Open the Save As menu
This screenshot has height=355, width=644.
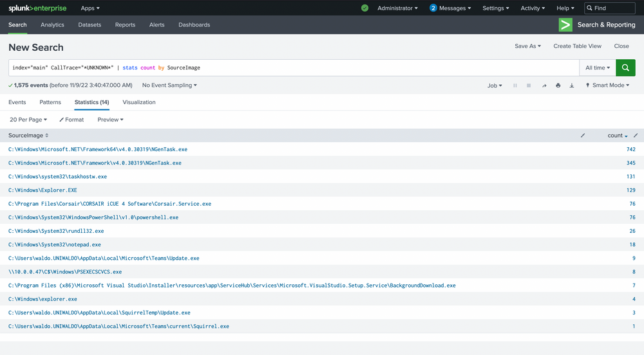pos(527,46)
